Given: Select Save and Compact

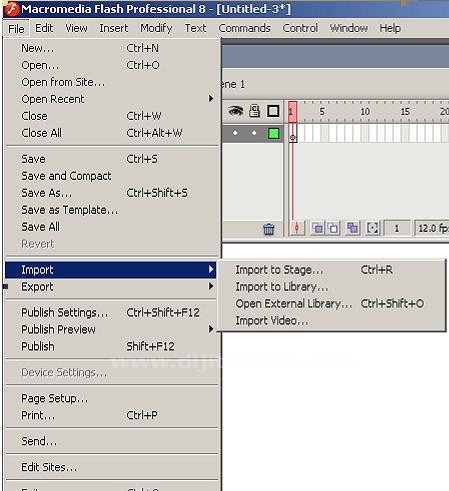Looking at the screenshot, I should pos(111,176).
